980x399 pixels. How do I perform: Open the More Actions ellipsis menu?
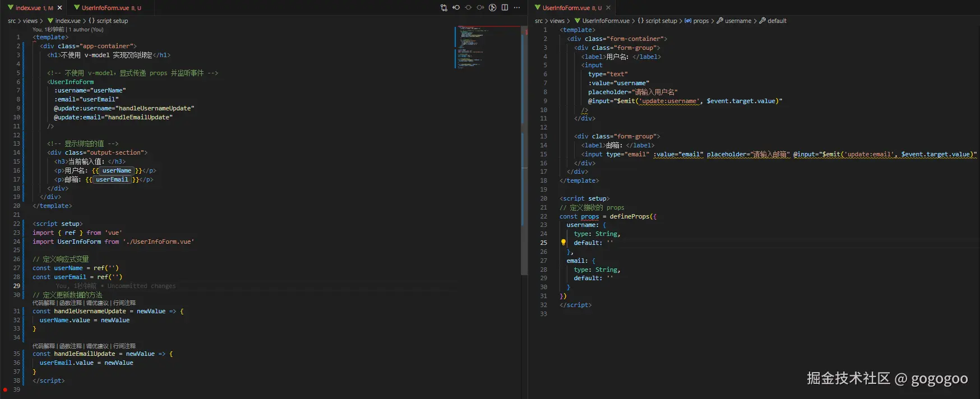[517, 8]
